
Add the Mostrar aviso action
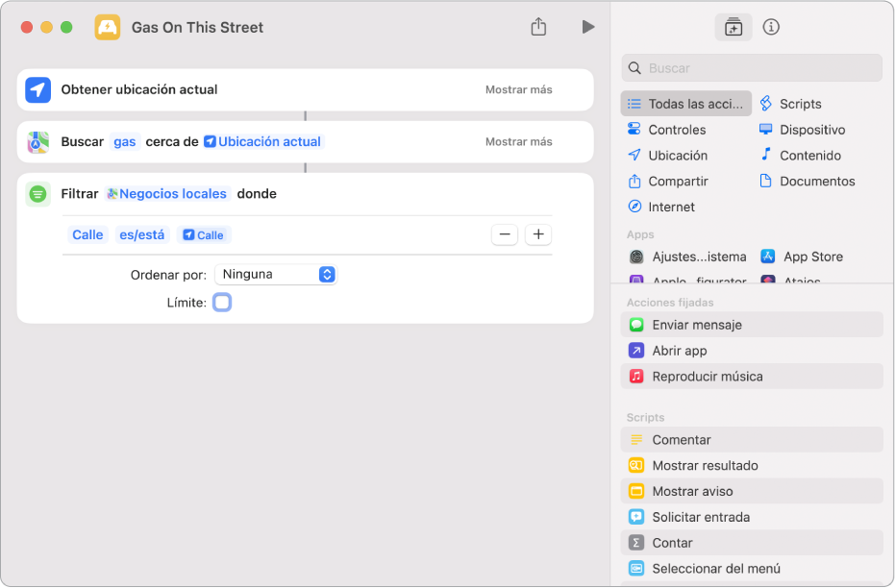(x=752, y=491)
